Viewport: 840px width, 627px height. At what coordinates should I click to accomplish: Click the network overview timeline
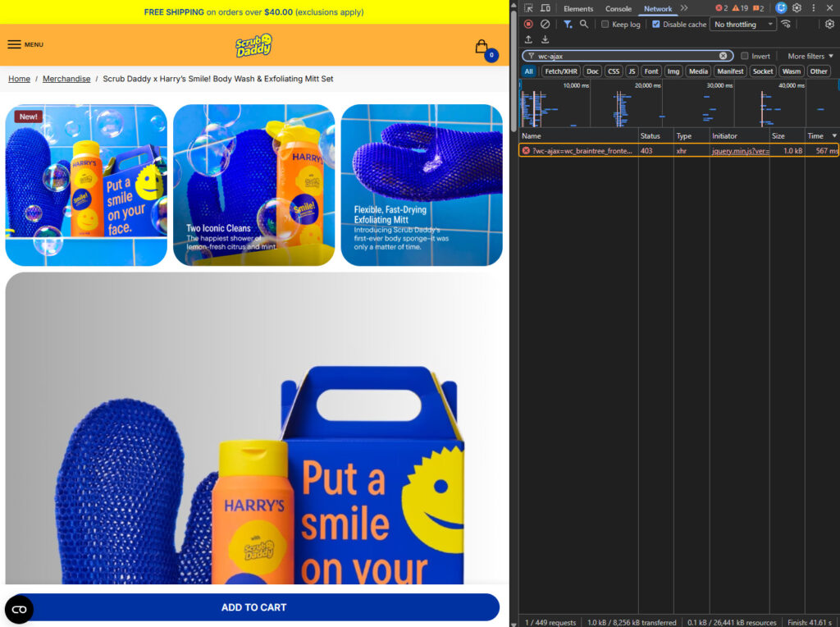pyautogui.click(x=678, y=104)
